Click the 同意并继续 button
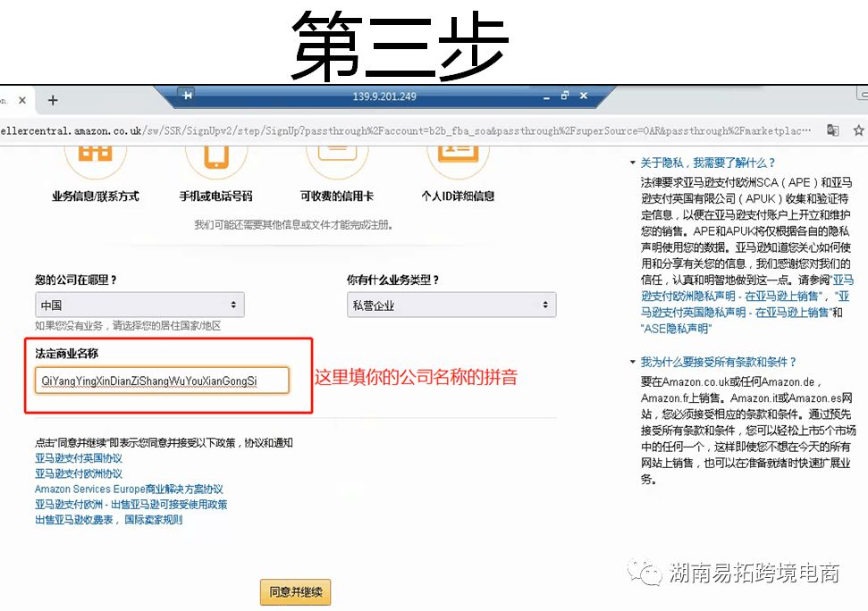The image size is (868, 611). 296,592
